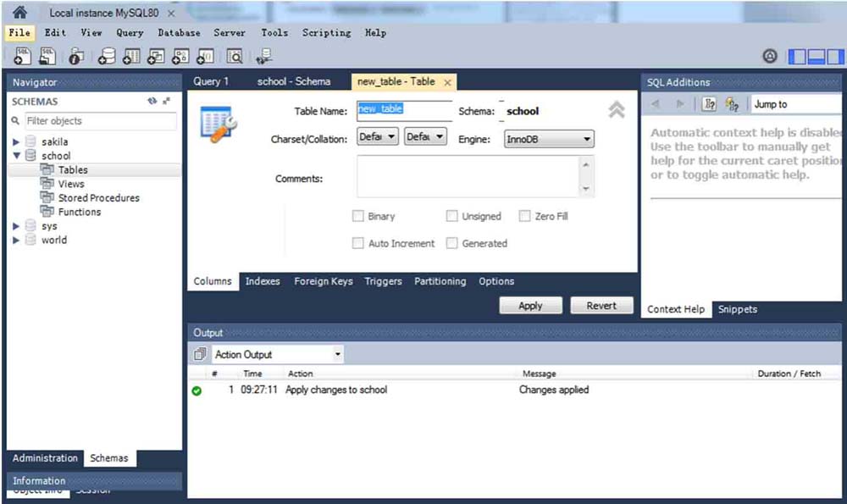Click the Filter objects search field

point(101,120)
